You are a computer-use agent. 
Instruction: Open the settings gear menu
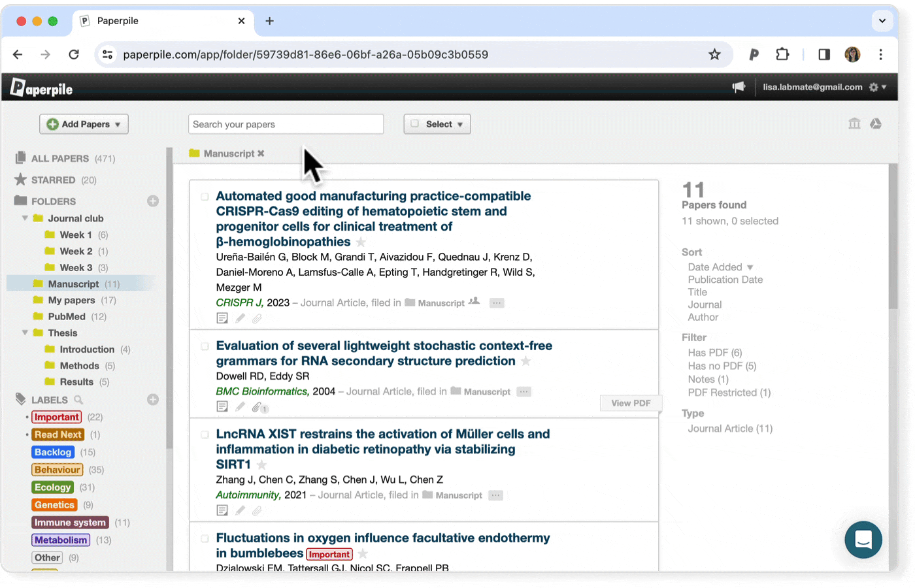point(874,86)
